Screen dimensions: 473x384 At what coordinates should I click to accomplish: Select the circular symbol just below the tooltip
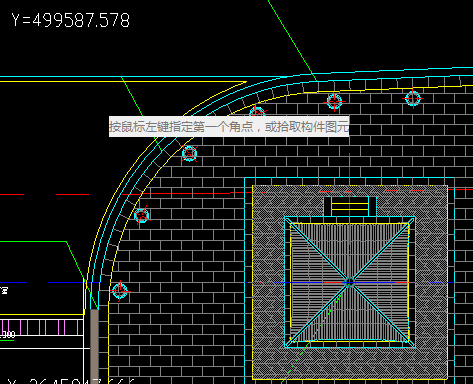(190, 154)
